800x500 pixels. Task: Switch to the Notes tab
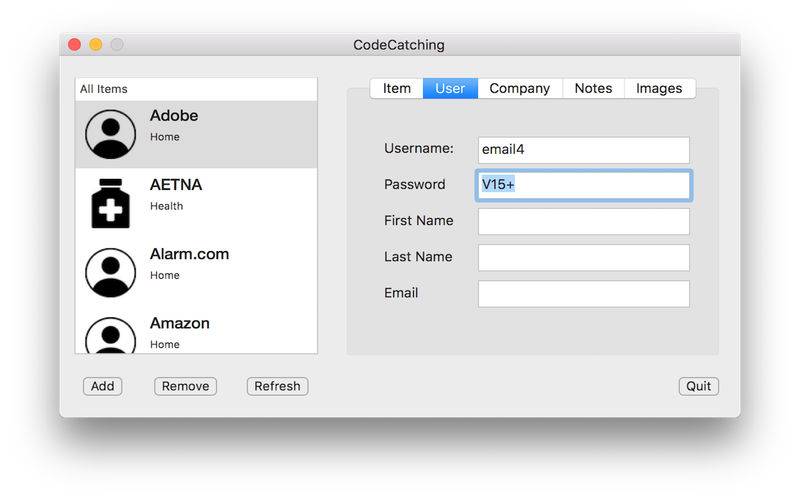click(x=593, y=88)
